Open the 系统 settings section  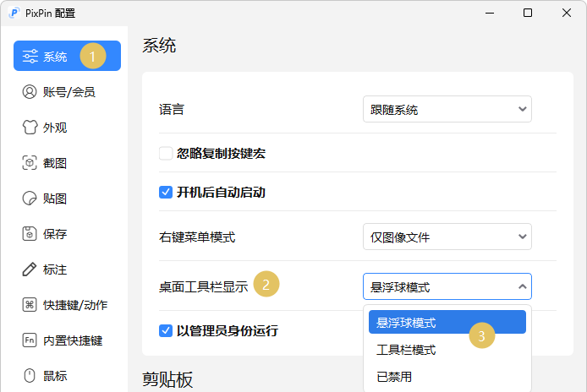[67, 56]
